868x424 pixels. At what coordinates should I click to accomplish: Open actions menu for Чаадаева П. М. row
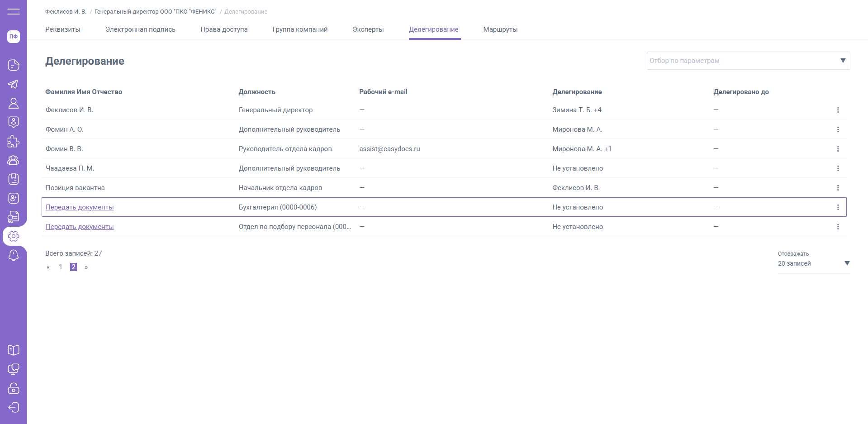[838, 168]
